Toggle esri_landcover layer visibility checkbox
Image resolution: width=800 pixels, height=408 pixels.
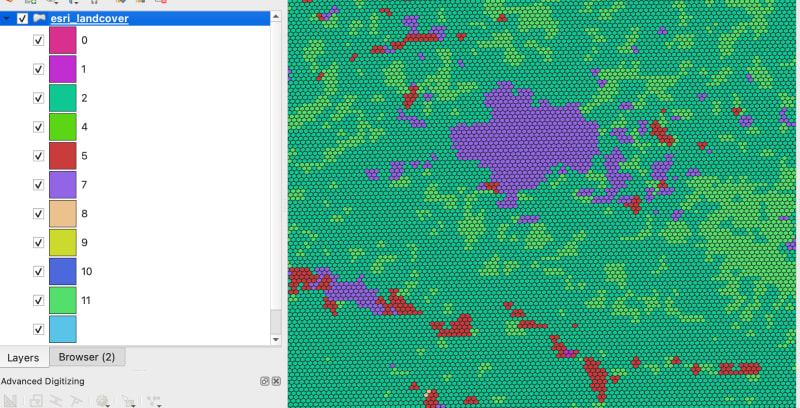click(22, 18)
